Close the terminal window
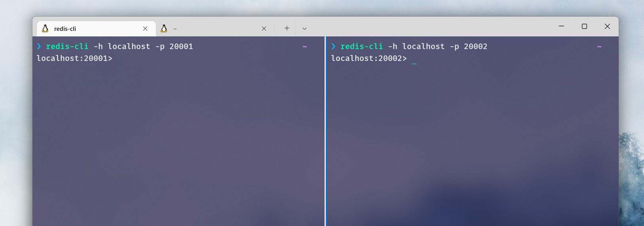 tap(607, 26)
